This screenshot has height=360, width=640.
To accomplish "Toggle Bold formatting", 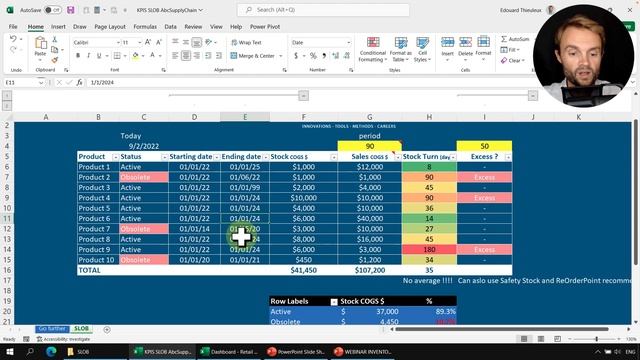I will click(x=78, y=56).
